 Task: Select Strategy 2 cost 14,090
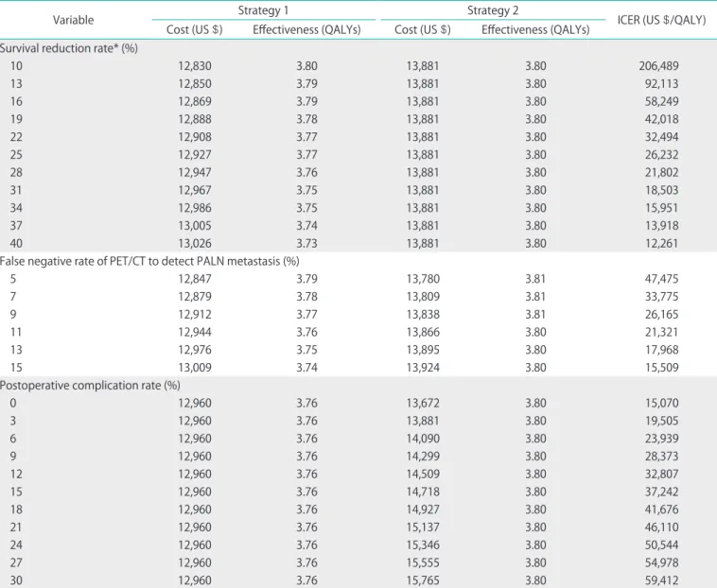423,439
